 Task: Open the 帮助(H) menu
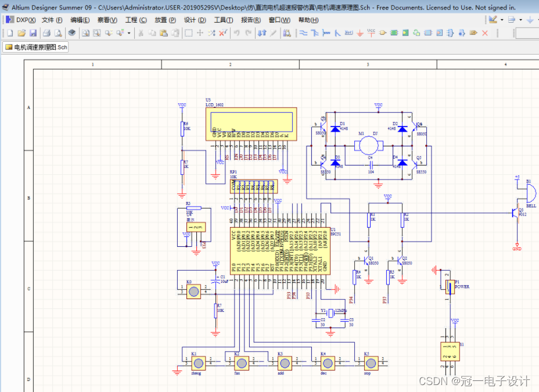pos(308,20)
